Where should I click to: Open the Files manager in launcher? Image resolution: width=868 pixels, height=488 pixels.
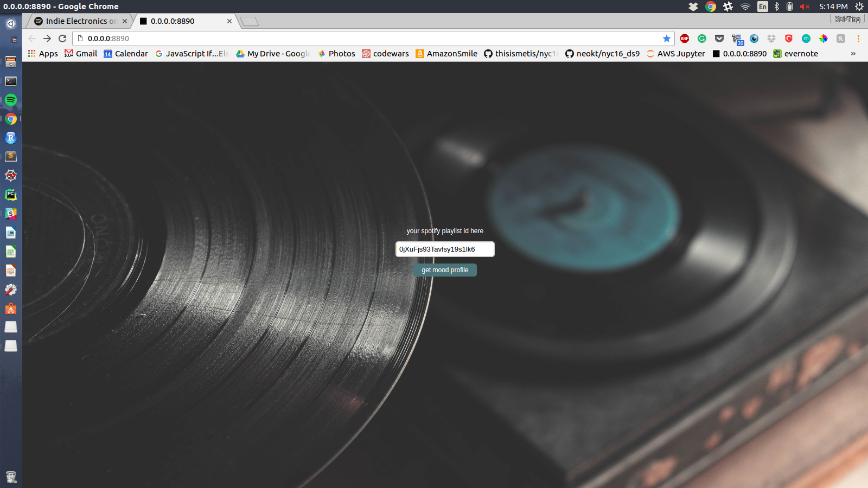click(x=11, y=62)
